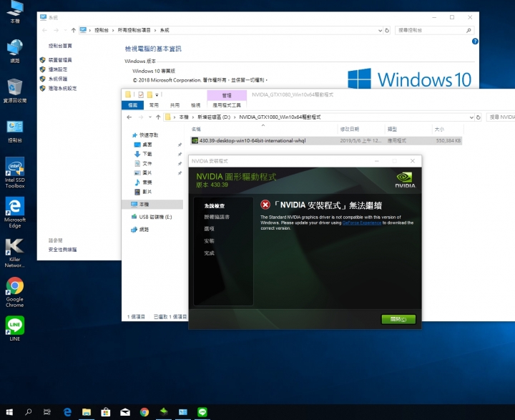This screenshot has height=420, width=515.
Task: Refresh the System window address bar
Action: [387, 30]
